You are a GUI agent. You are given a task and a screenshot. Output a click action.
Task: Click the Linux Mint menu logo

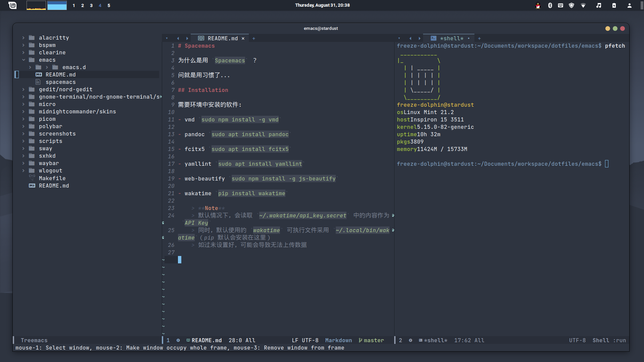pyautogui.click(x=12, y=5)
